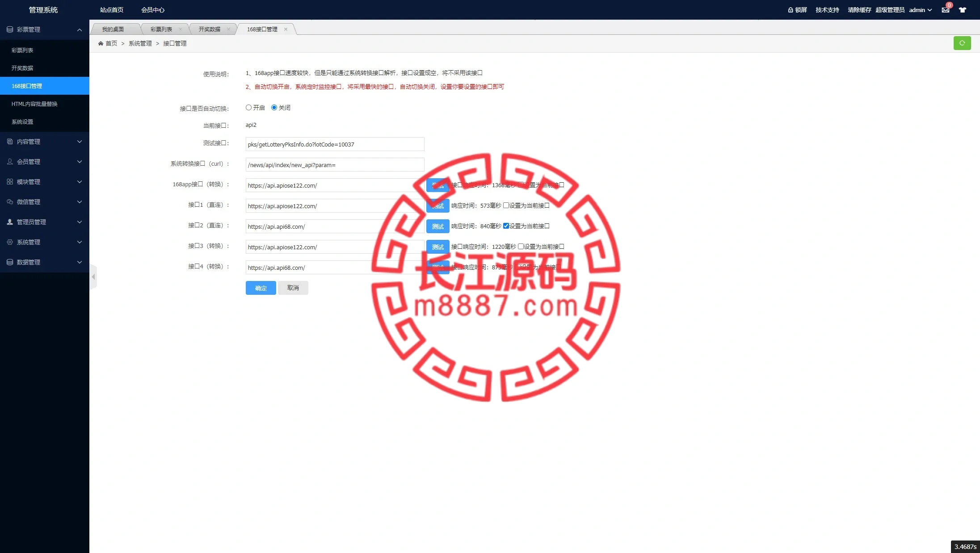
Task: Switch to the 彩票列表 tab
Action: 161,29
